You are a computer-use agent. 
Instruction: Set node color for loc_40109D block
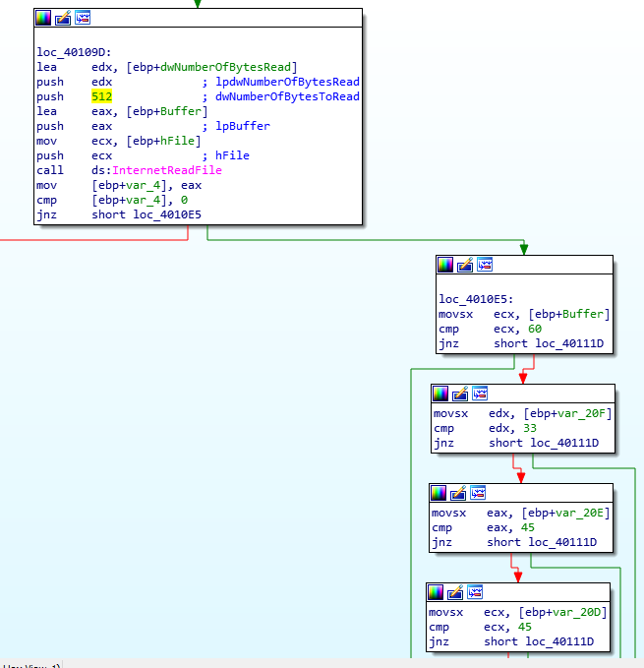click(x=43, y=18)
